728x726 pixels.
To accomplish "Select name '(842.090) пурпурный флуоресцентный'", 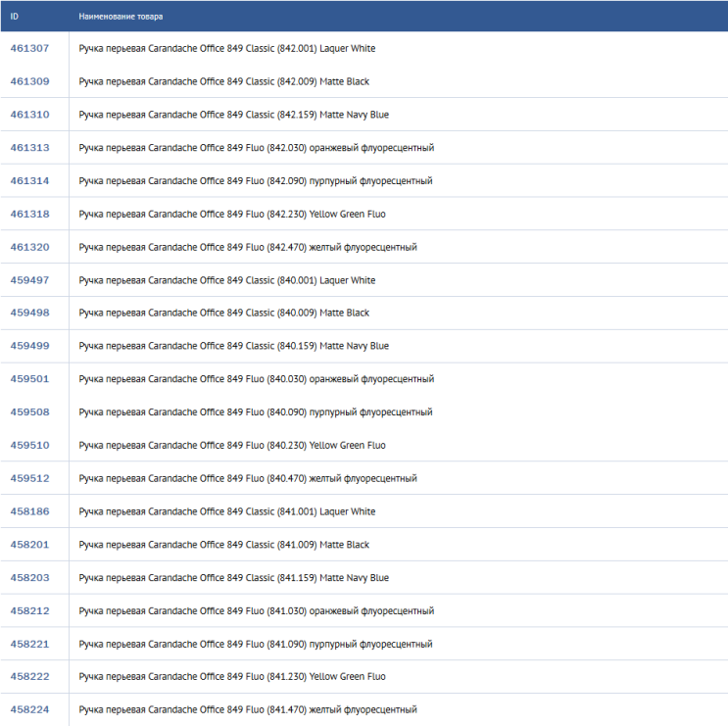I will (x=350, y=180).
